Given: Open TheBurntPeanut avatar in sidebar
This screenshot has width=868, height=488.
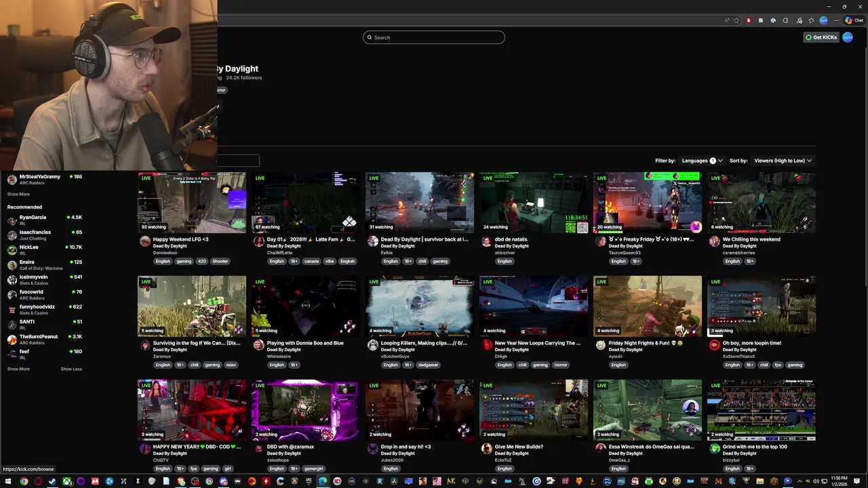Looking at the screenshot, I should 12,340.
